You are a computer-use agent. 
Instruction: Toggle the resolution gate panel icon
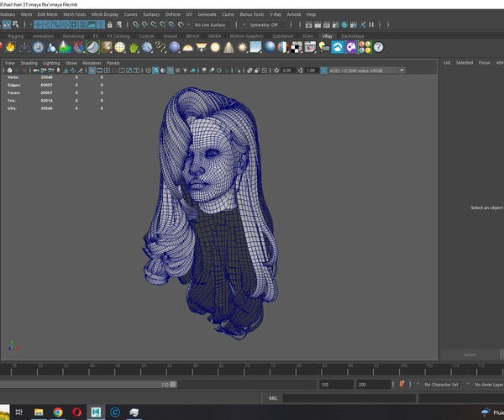tap(107, 71)
